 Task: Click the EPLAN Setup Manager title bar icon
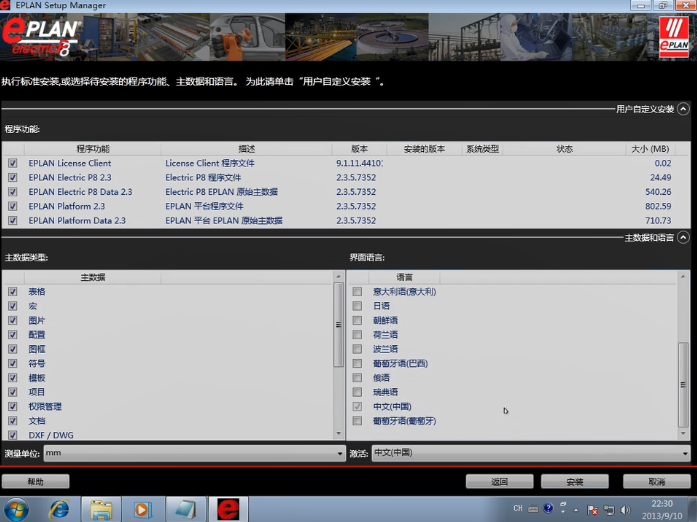[x=5, y=5]
